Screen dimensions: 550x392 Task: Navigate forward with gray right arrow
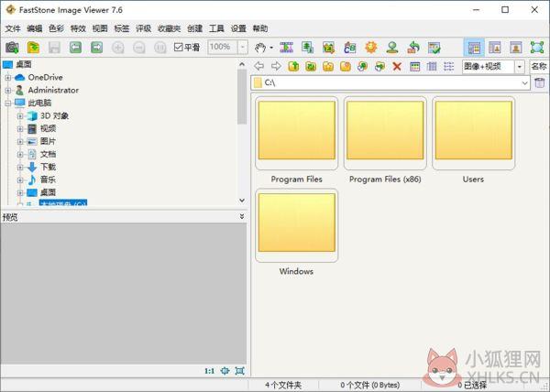(x=277, y=66)
